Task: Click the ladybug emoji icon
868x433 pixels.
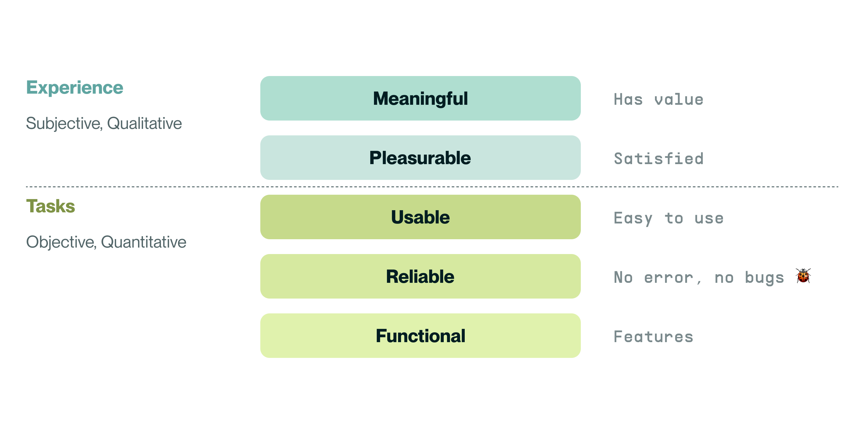Action: pos(803,275)
